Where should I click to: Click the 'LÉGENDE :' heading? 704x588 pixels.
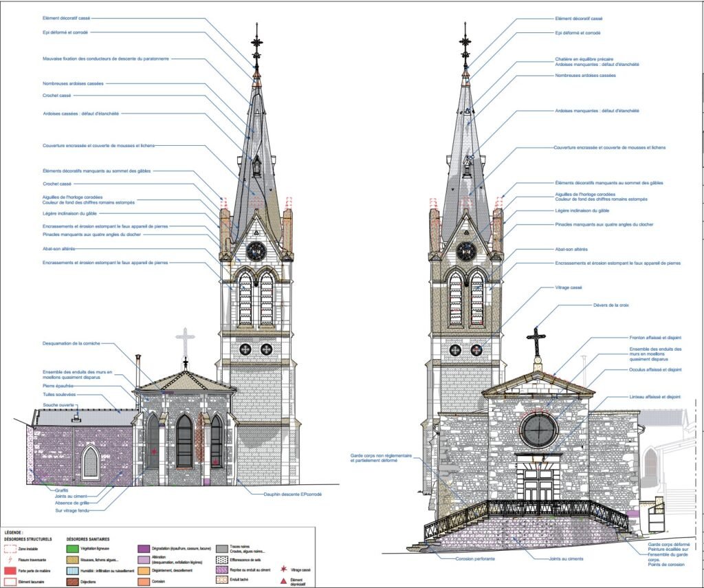tap(14, 532)
